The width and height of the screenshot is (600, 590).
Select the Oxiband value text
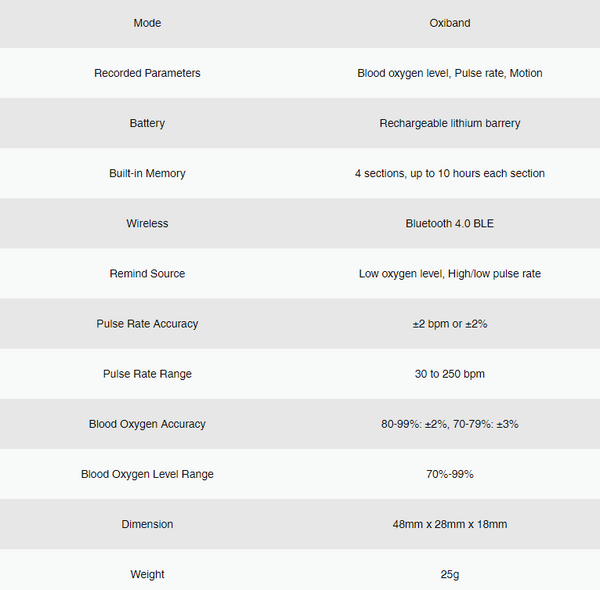[450, 23]
